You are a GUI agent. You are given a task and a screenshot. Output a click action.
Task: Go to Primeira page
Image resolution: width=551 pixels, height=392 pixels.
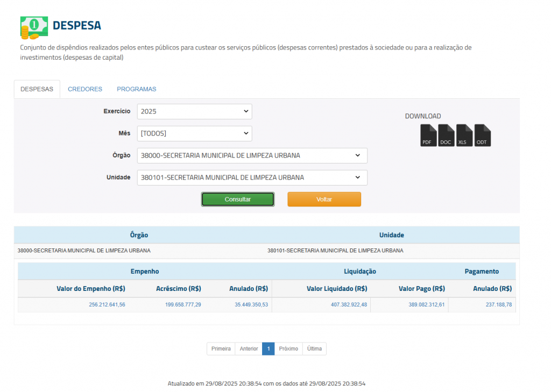221,349
